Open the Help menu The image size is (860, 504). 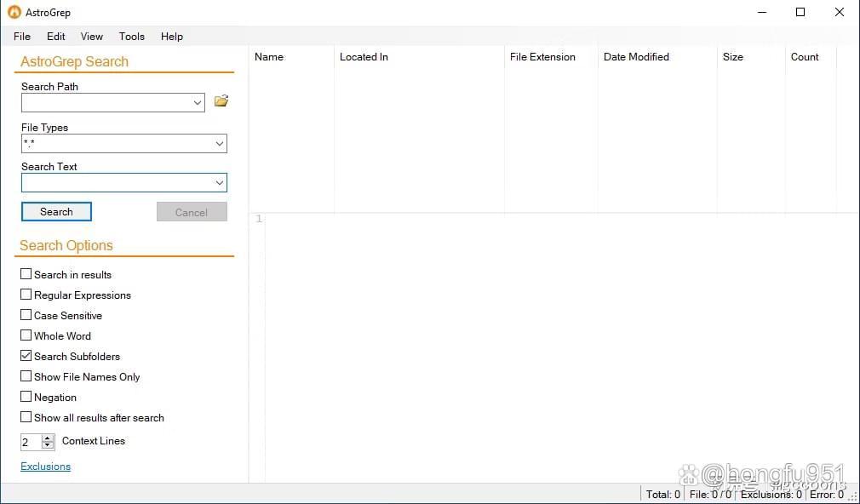172,37
